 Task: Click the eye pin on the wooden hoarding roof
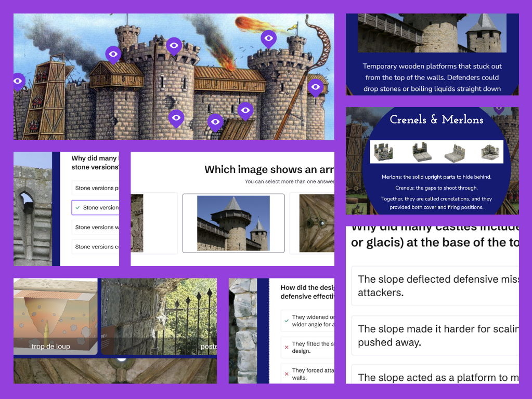(113, 54)
